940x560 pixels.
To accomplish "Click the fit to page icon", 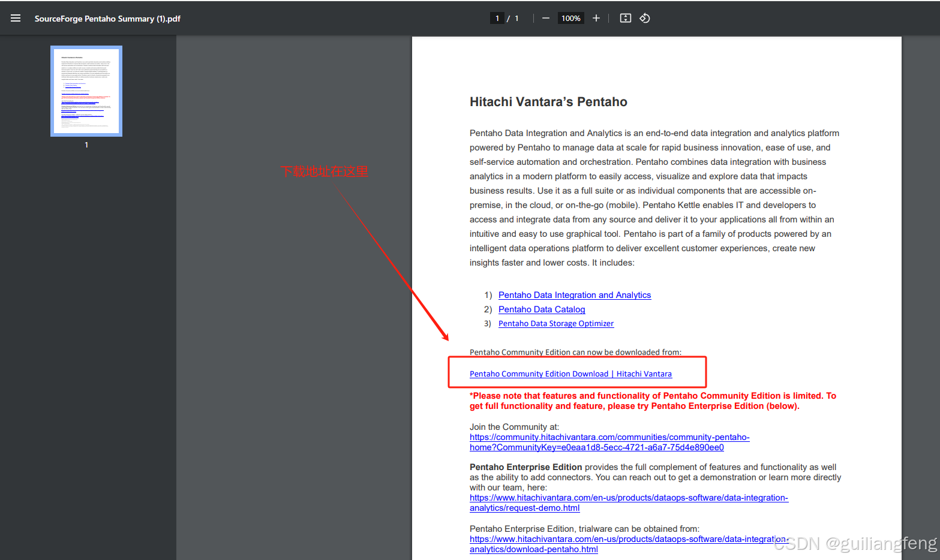I will click(626, 18).
